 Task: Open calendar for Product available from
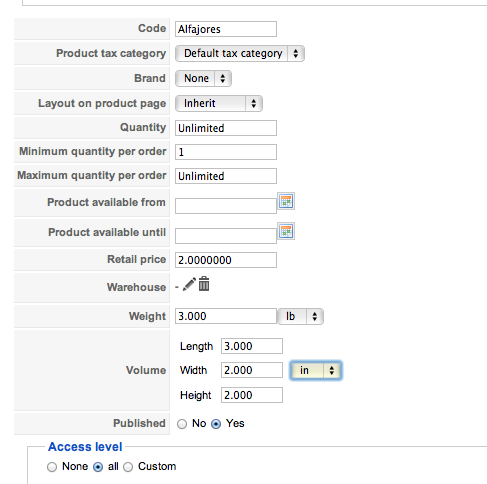coord(286,201)
